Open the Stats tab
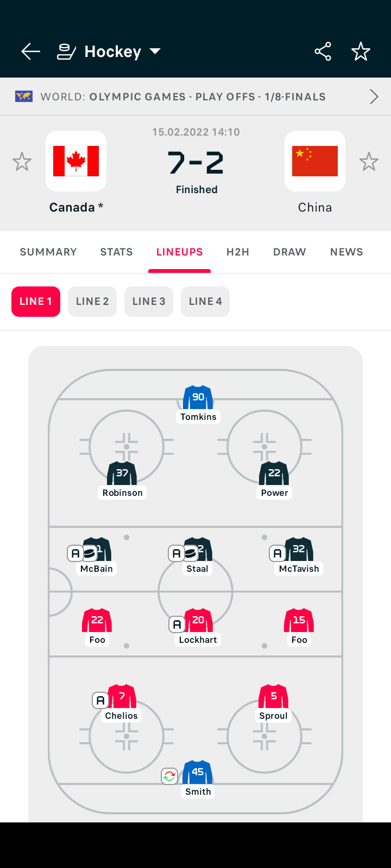This screenshot has width=391, height=868. coord(117,252)
